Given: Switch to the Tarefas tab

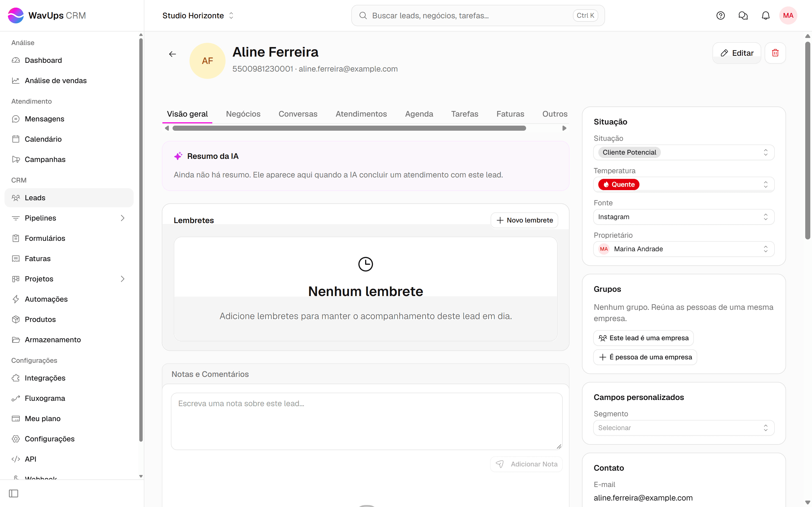Looking at the screenshot, I should pyautogui.click(x=464, y=114).
